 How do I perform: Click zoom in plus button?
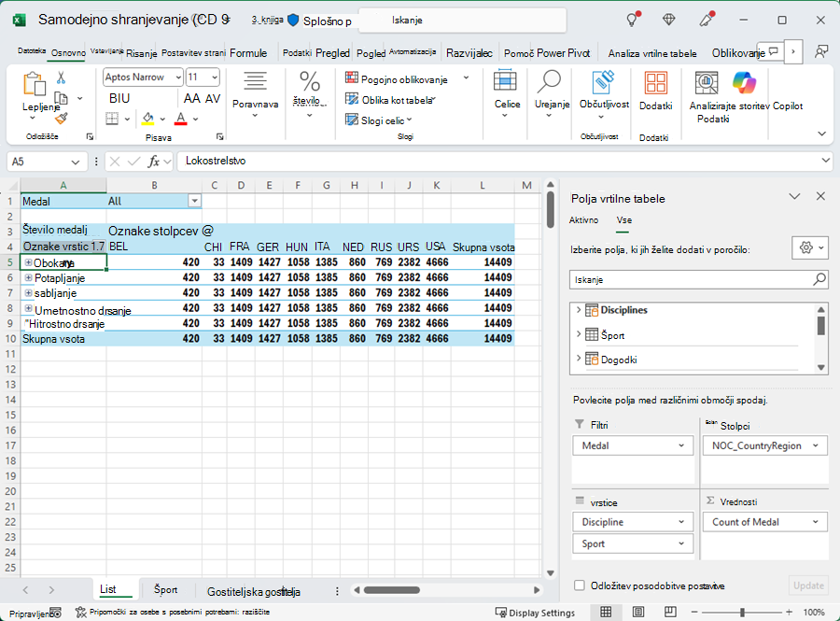(x=789, y=612)
